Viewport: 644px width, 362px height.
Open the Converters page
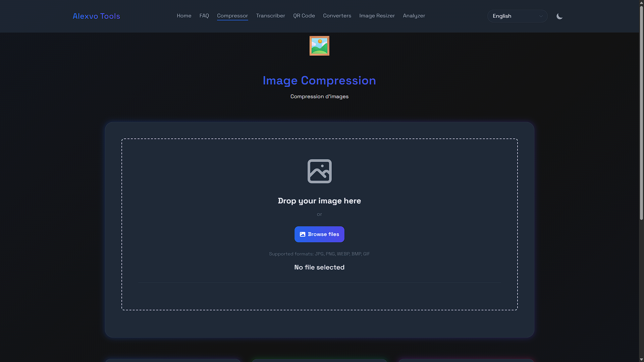[337, 16]
